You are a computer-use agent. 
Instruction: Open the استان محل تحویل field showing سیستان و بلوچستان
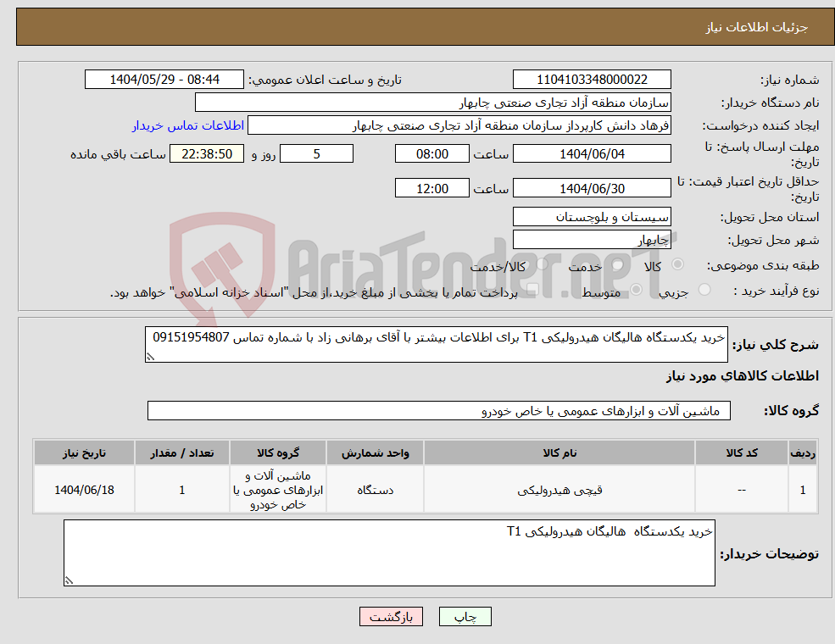pyautogui.click(x=592, y=216)
